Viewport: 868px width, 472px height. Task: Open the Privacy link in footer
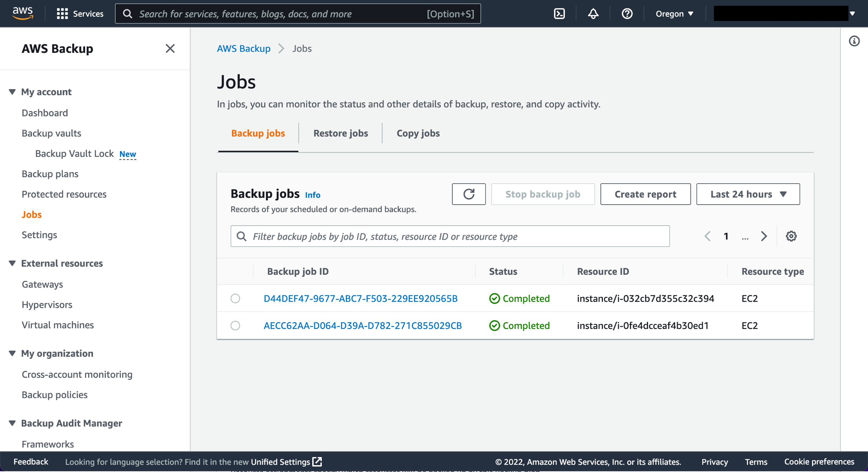[715, 462]
